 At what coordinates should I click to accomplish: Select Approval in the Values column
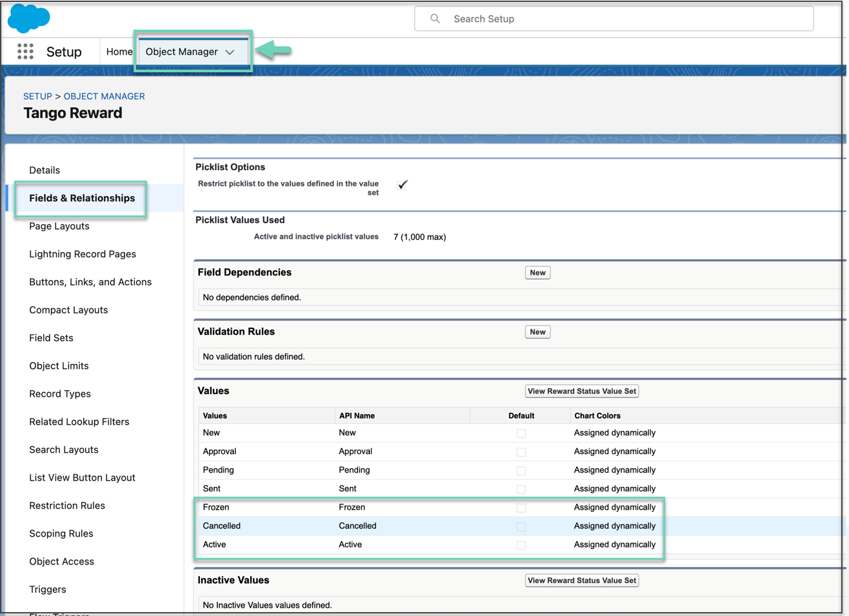point(219,452)
